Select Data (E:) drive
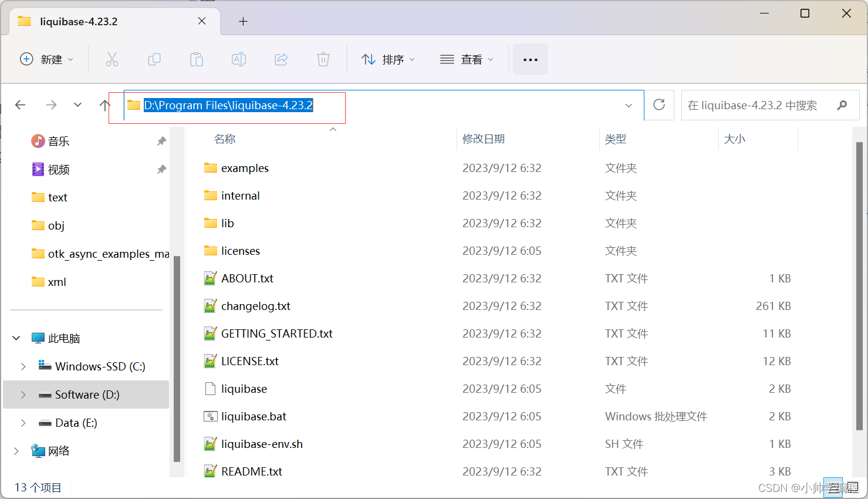This screenshot has width=868, height=499. pos(86,423)
